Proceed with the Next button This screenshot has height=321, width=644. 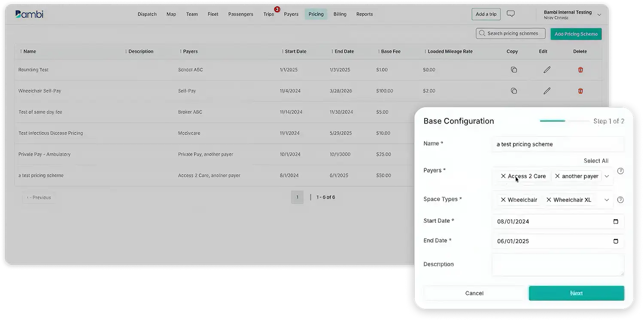pos(577,293)
